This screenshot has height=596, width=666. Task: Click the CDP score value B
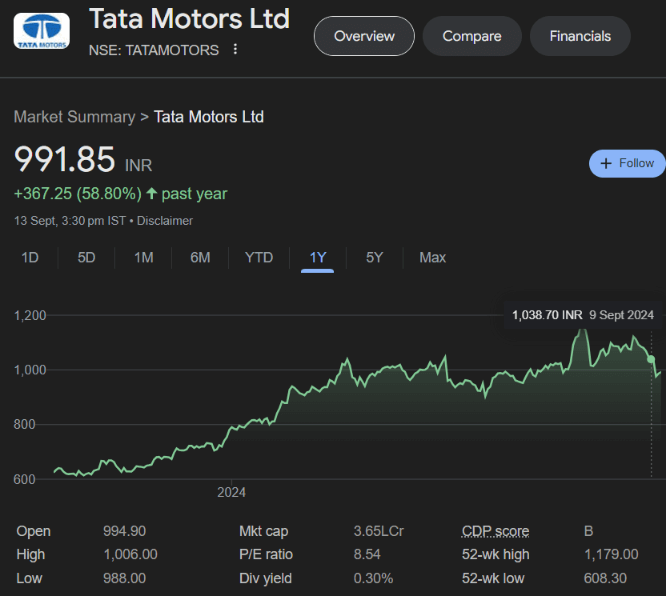[588, 531]
